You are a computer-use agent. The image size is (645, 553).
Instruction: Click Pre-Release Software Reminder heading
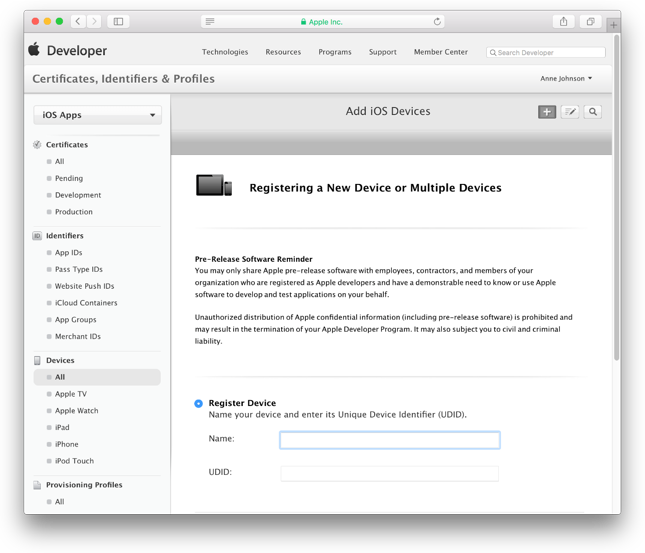(x=253, y=259)
